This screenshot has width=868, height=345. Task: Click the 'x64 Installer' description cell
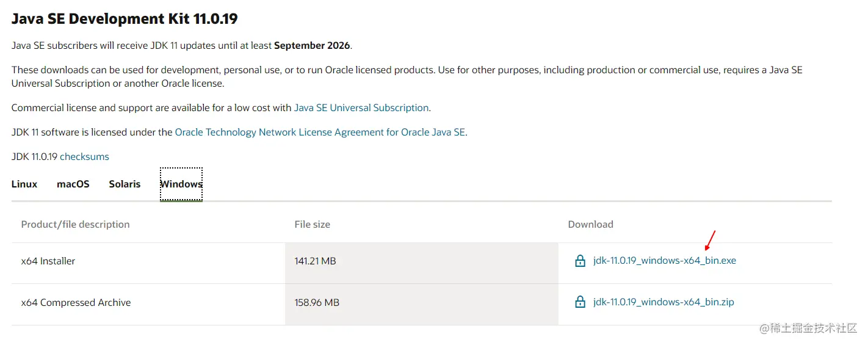[148, 263]
